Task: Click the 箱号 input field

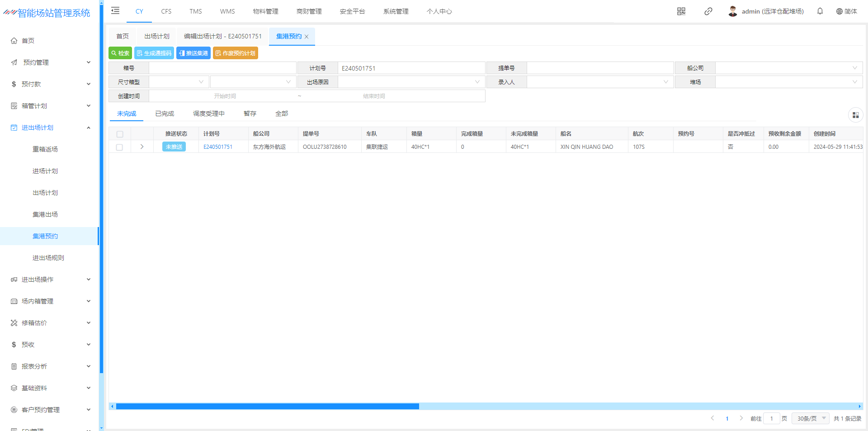Action: tap(222, 68)
